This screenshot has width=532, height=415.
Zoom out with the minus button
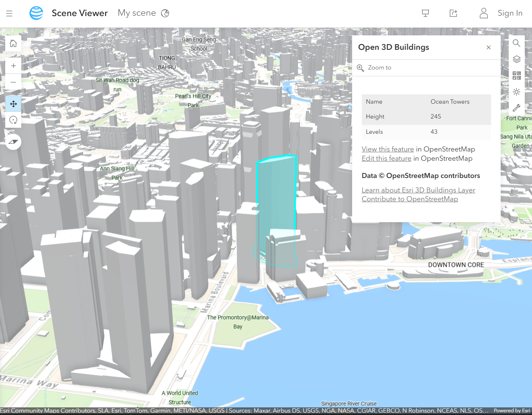click(13, 82)
